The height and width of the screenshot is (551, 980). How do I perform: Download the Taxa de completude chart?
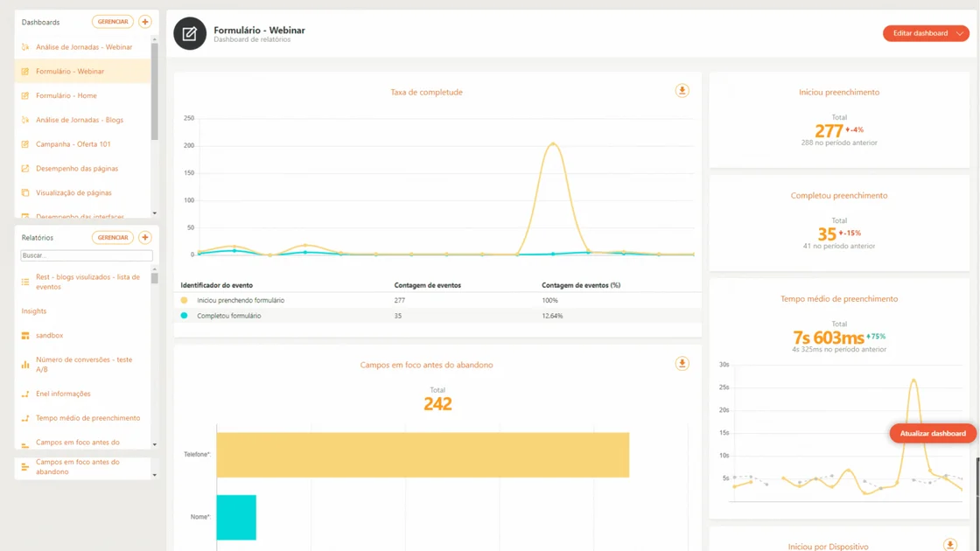pos(682,91)
